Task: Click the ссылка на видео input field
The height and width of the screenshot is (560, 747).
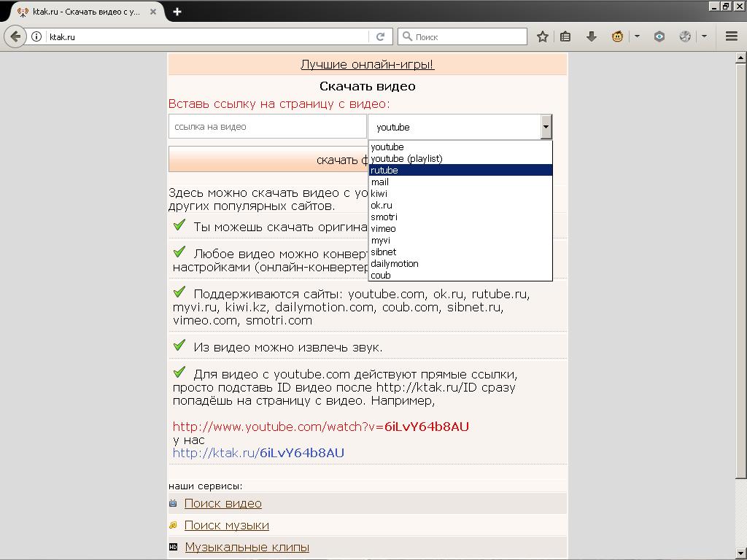Action: coord(267,127)
